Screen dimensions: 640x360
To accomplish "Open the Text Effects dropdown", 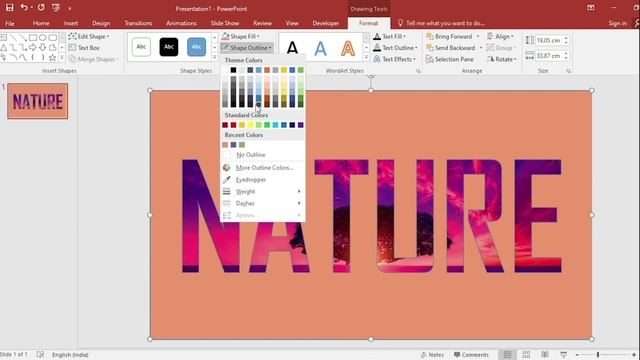I will 395,59.
